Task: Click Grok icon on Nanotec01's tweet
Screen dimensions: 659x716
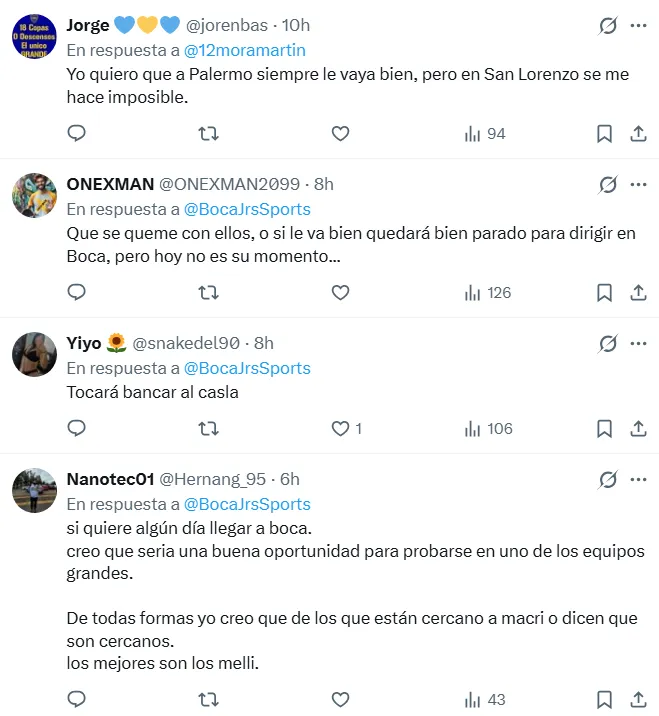Action: (x=607, y=480)
